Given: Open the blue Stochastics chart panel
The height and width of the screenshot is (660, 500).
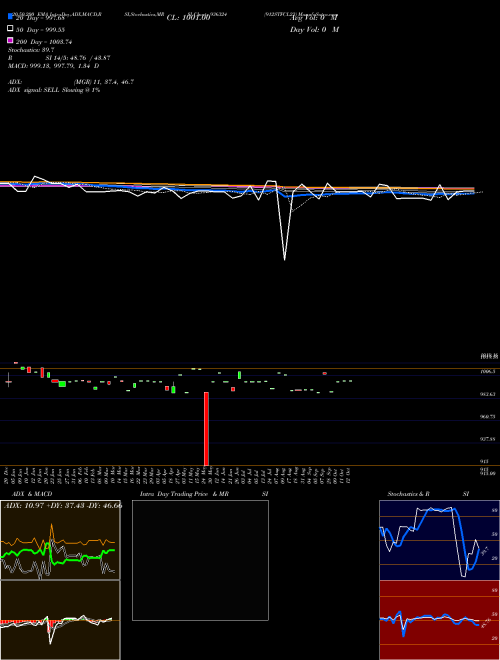Looking at the screenshot, I should pyautogui.click(x=439, y=540).
